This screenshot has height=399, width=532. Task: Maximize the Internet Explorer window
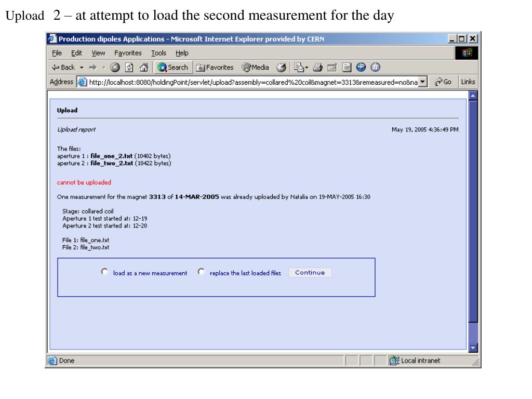coord(461,39)
